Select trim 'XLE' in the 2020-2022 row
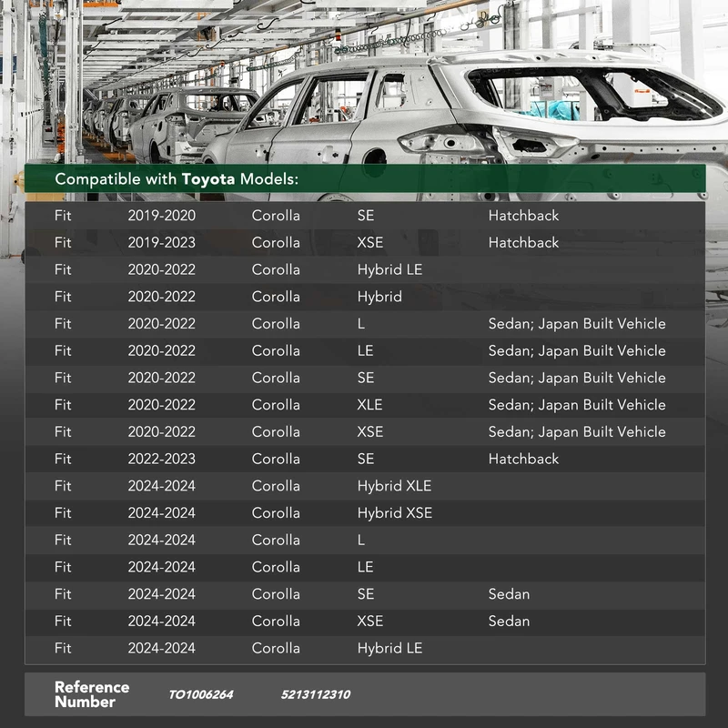This screenshot has height=728, width=728. click(x=369, y=404)
